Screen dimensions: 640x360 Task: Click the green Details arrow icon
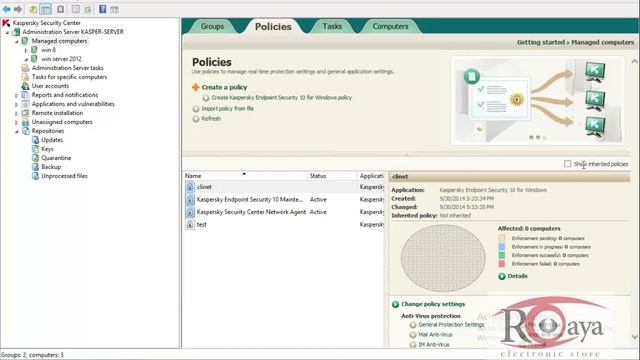pos(502,276)
